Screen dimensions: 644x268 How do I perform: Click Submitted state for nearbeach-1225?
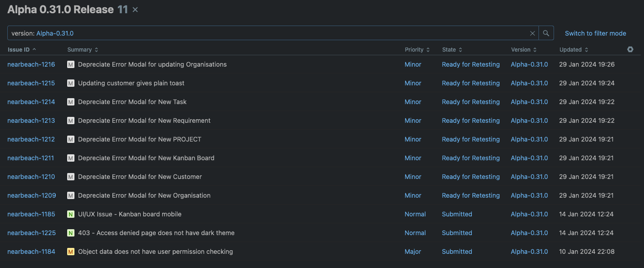point(457,233)
